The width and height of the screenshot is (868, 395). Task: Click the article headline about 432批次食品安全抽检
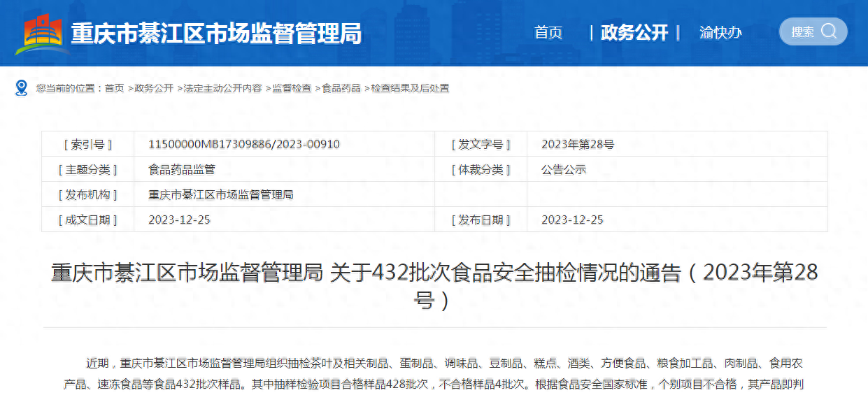(x=434, y=286)
